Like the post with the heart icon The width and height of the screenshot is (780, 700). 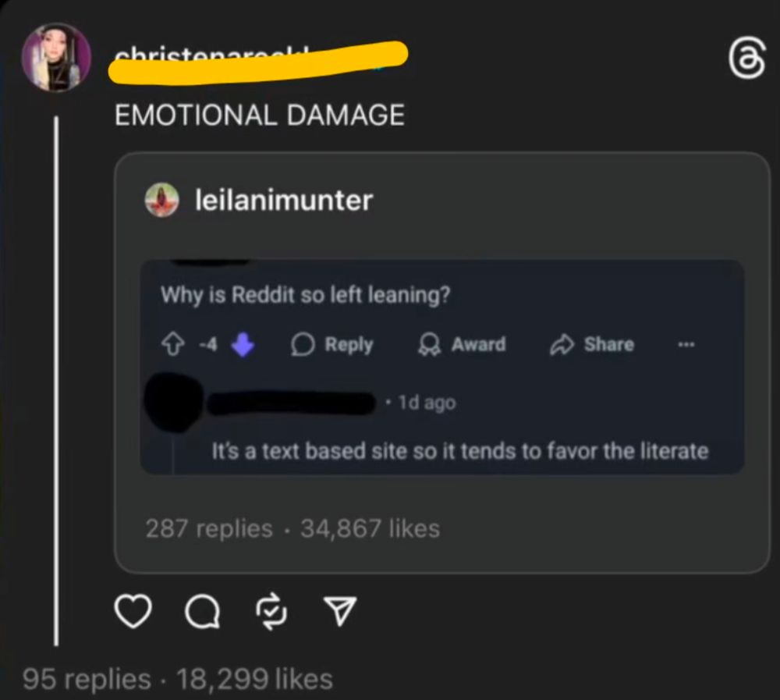point(133,611)
